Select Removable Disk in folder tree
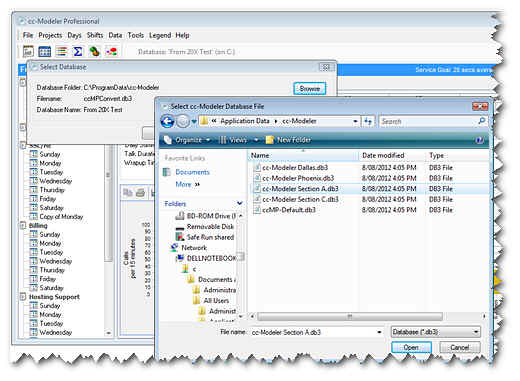Viewport: 520px width, 381px height. pos(210,227)
